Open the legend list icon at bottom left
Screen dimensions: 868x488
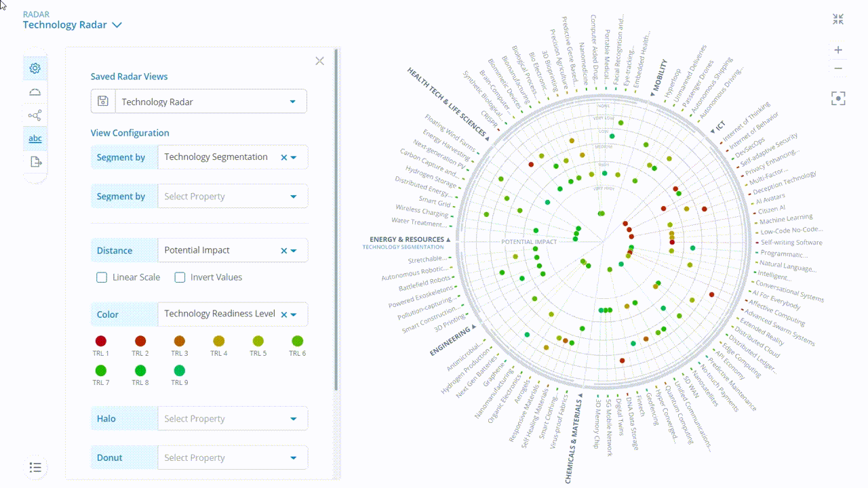(35, 467)
